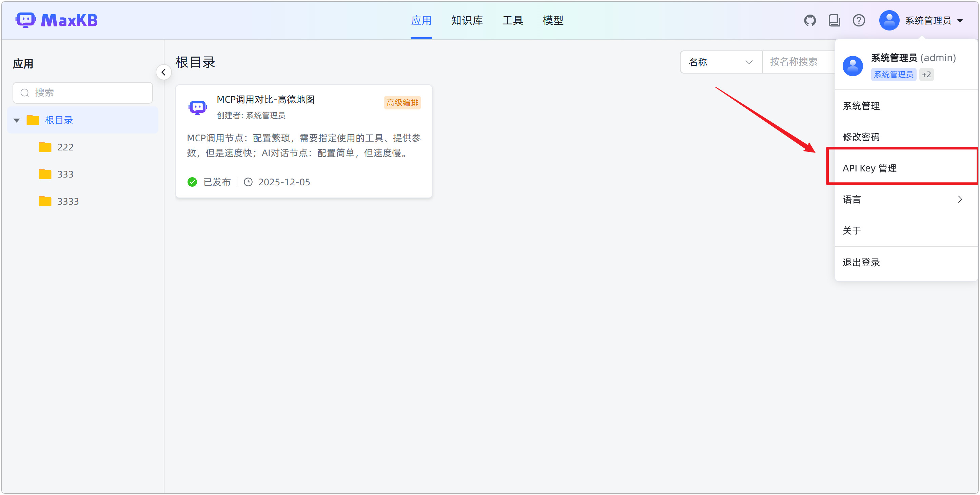The image size is (980, 495).
Task: Open the documentation book icon
Action: [x=834, y=20]
